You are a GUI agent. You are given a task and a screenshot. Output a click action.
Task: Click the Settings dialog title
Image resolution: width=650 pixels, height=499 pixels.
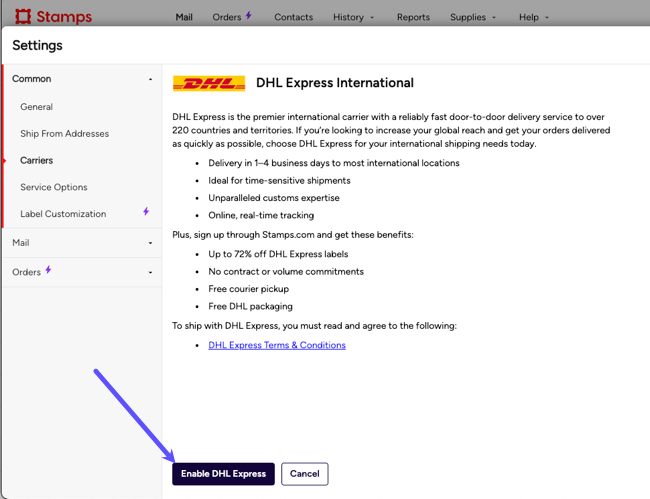point(37,45)
